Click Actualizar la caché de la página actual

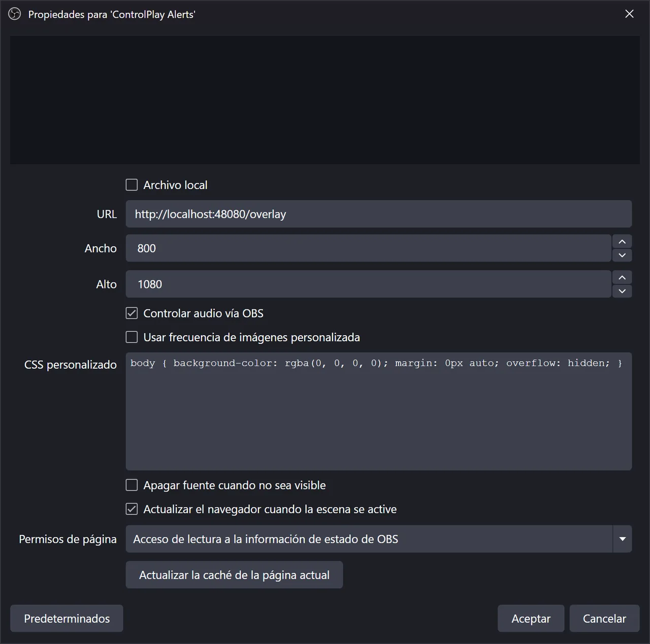coord(234,575)
